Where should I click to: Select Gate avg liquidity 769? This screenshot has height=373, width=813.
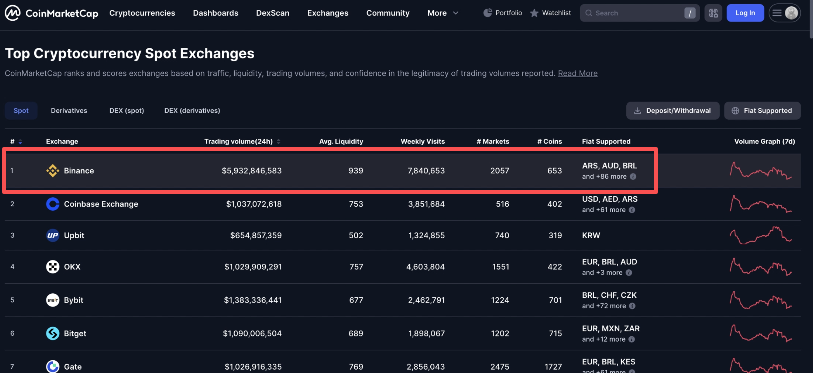tap(356, 367)
